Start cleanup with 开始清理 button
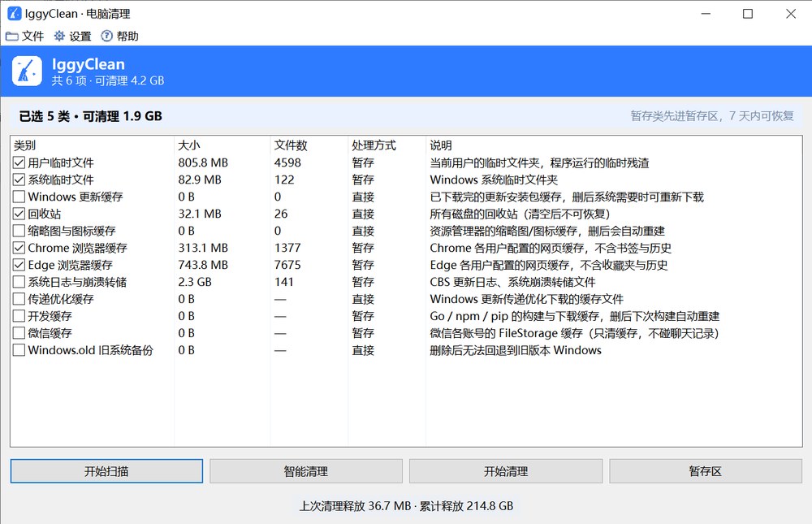The image size is (812, 524). click(506, 471)
